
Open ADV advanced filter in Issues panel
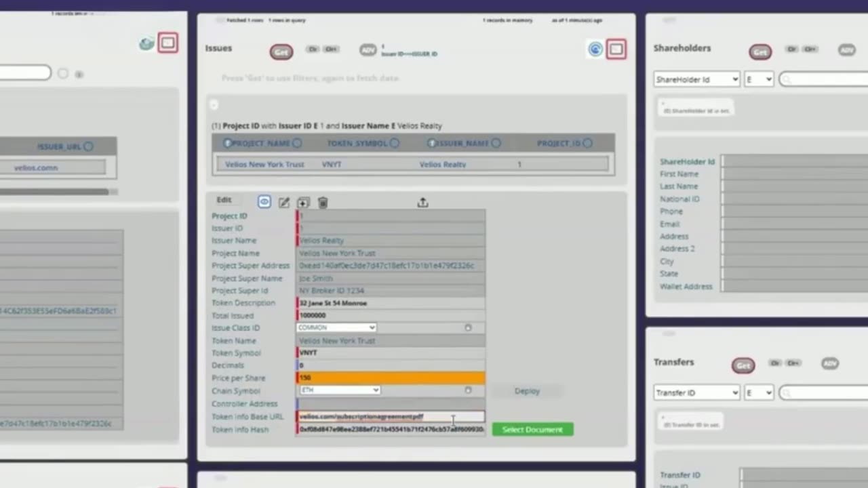click(x=368, y=50)
